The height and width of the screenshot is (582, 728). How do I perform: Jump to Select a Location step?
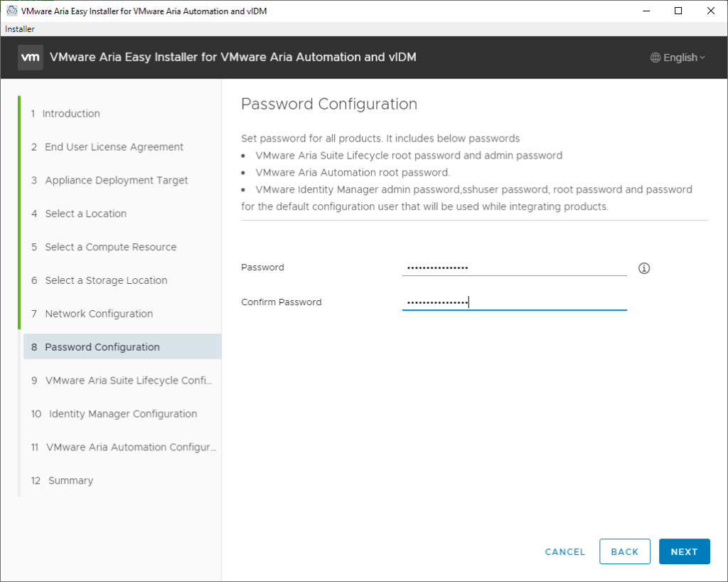[85, 214]
